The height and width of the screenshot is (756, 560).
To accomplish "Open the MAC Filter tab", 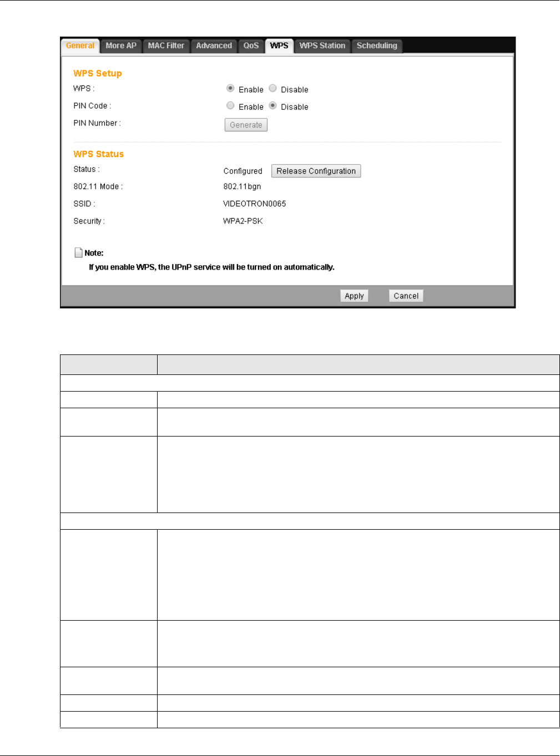I will [166, 46].
